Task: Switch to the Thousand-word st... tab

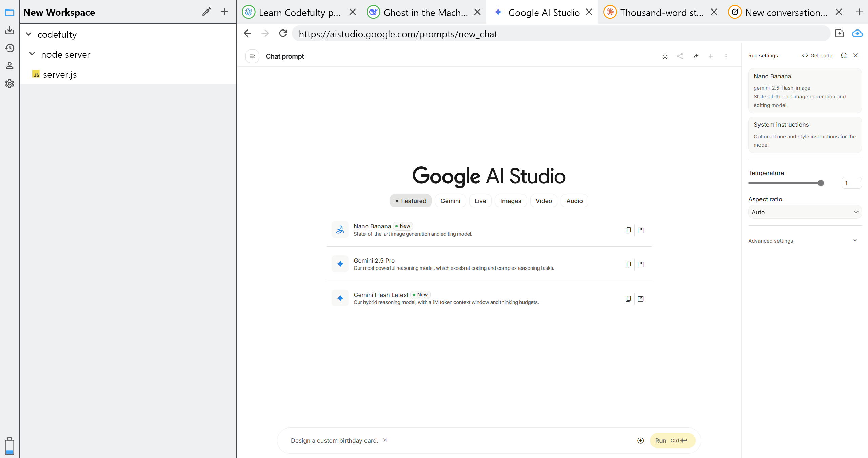Action: tap(661, 13)
